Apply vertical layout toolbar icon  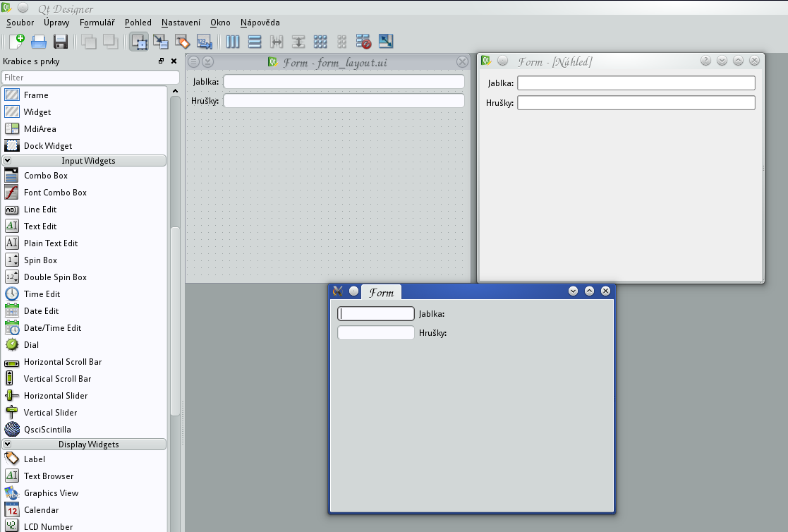[x=255, y=41]
